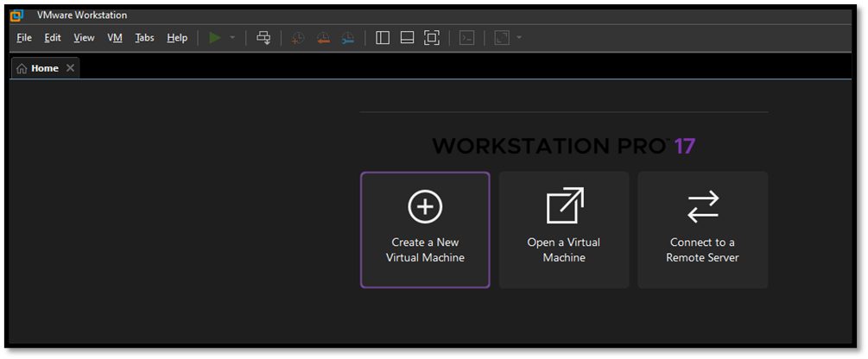Viewport: 868px width, 359px height.
Task: Open the VM menu
Action: point(115,38)
